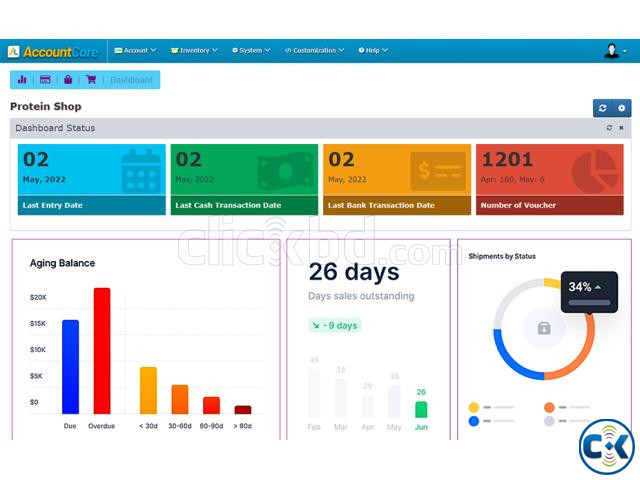Click the yellow legend dot

473,407
